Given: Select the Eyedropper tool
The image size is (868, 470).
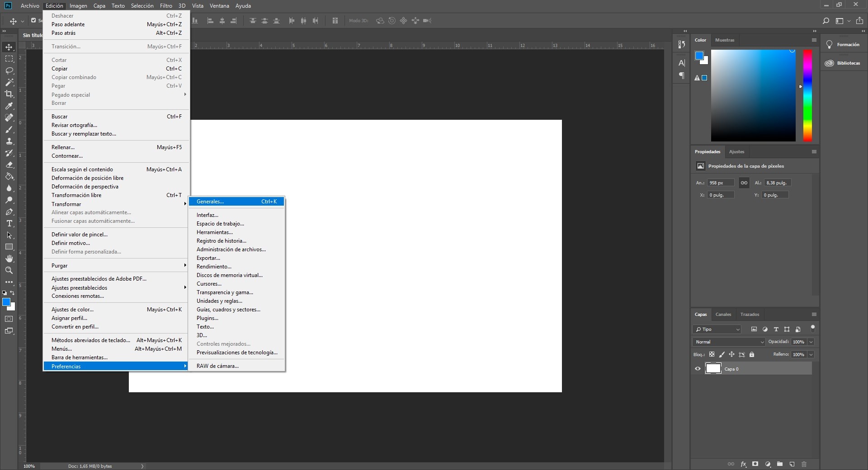Looking at the screenshot, I should tap(9, 106).
